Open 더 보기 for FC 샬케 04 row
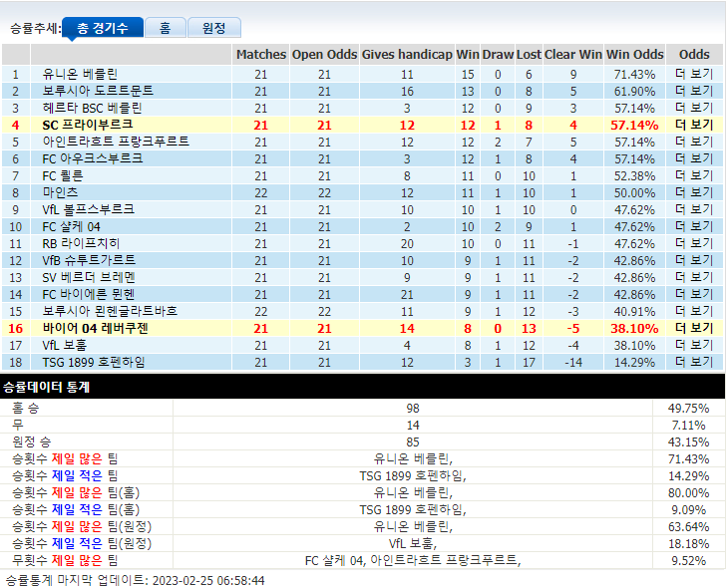 (694, 226)
